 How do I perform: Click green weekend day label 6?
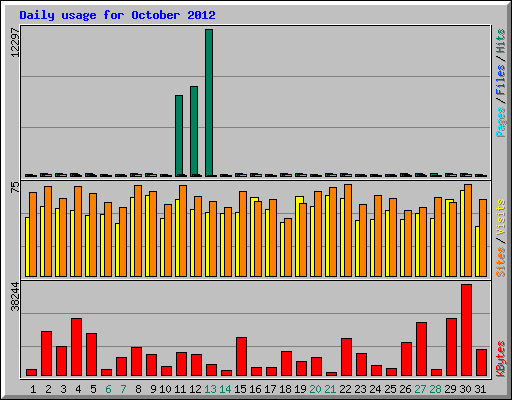(x=108, y=389)
